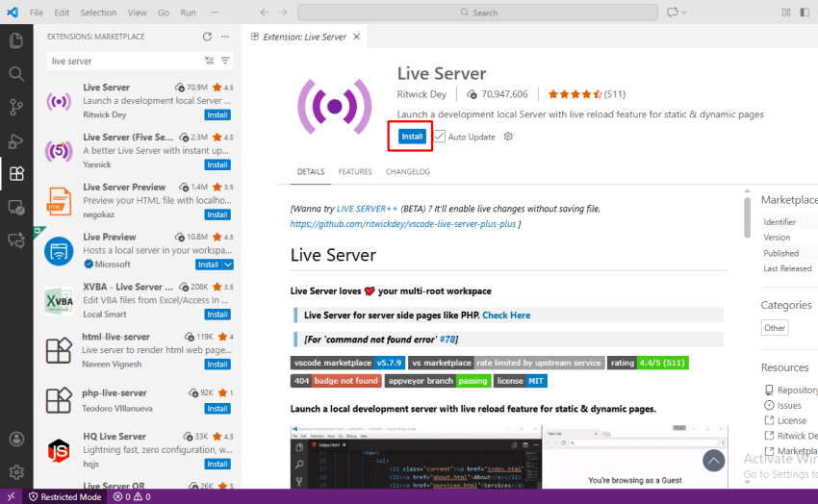This screenshot has width=818, height=504.
Task: Open the LIVE SERVER++ link
Action: [x=367, y=209]
